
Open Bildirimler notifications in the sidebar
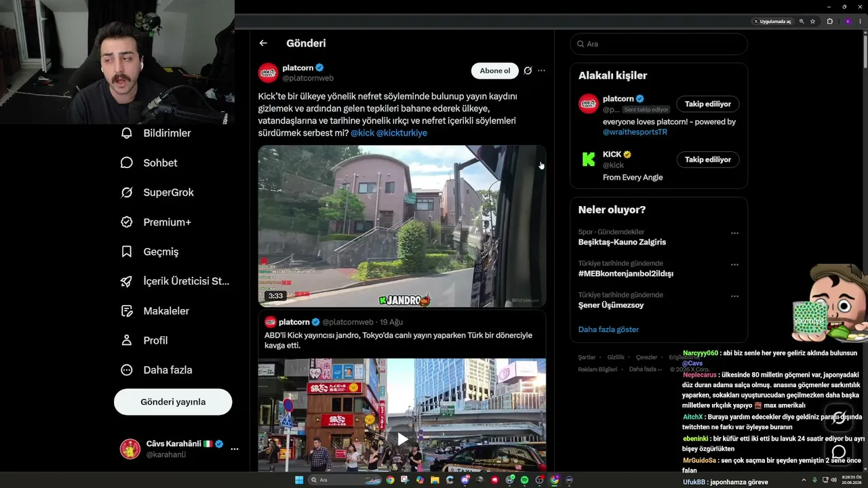(156, 134)
